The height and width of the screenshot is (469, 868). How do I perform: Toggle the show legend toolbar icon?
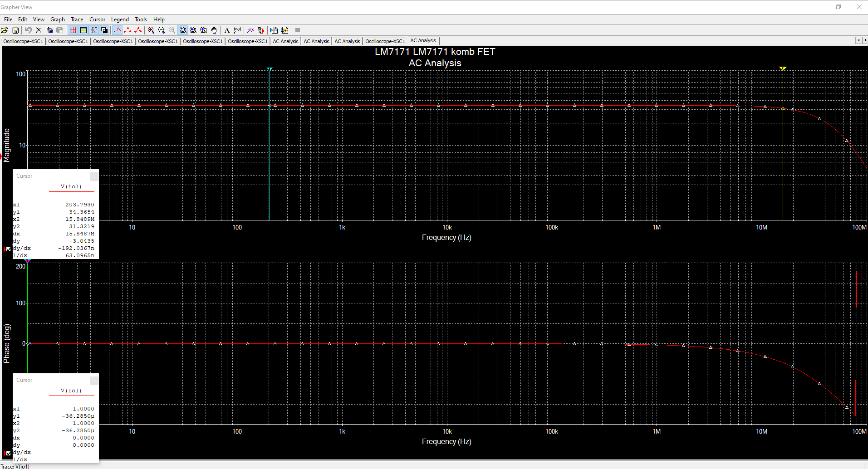[83, 30]
